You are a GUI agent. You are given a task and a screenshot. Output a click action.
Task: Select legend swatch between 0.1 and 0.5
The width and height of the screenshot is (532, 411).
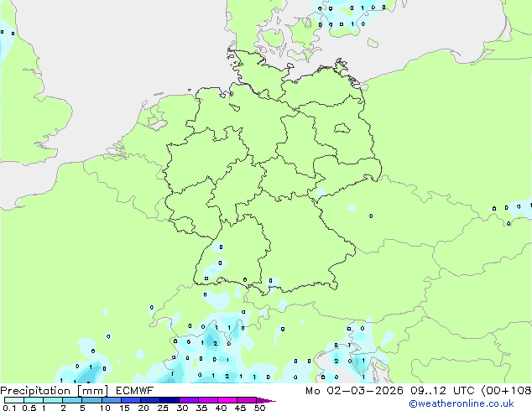coord(14,400)
